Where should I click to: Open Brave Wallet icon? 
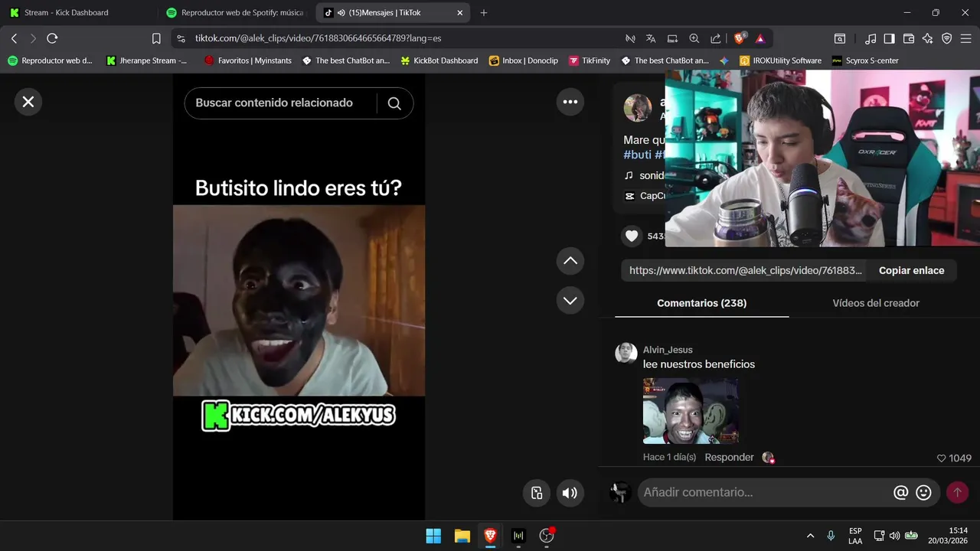point(909,38)
